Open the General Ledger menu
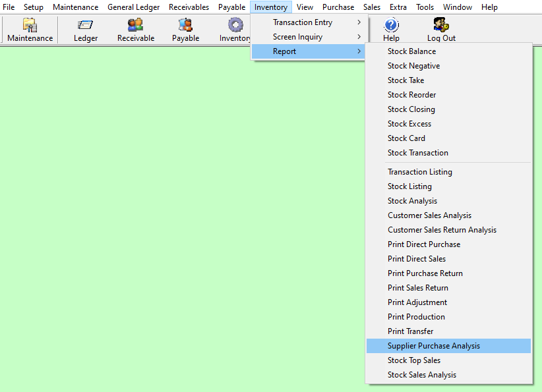Image resolution: width=542 pixels, height=392 pixels. [133, 7]
